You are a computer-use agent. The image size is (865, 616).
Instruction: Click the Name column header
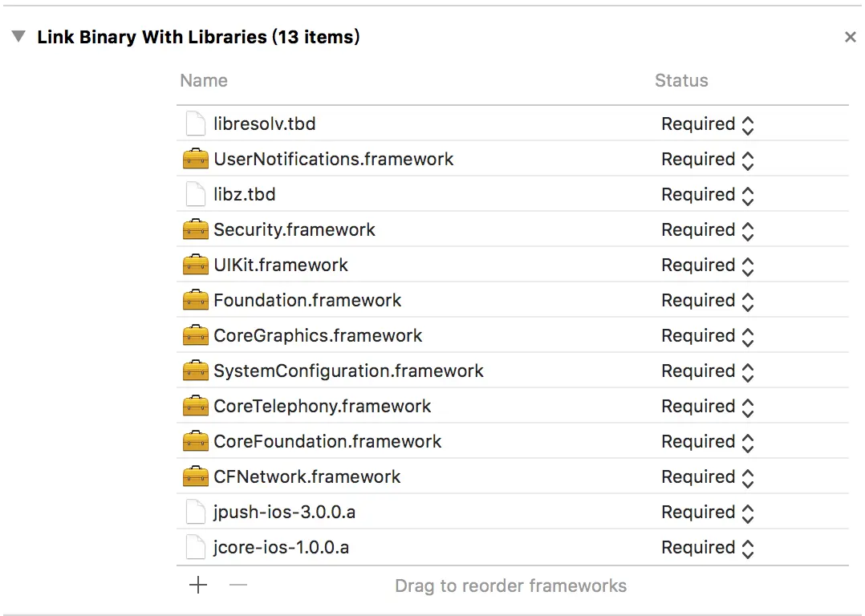coord(204,80)
